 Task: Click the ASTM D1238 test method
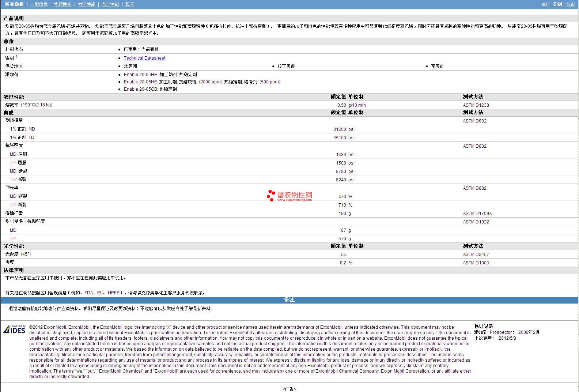click(x=476, y=105)
